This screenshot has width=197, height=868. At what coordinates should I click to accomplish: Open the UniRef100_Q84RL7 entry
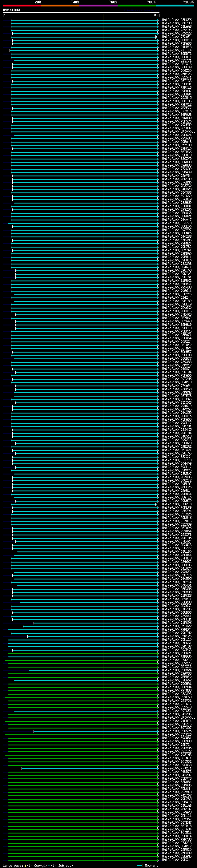pos(177,846)
